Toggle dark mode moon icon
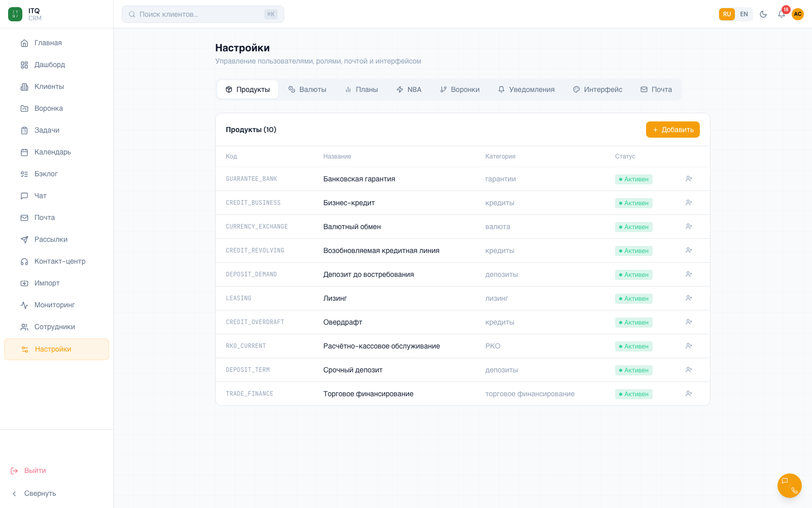This screenshot has width=812, height=508. coord(763,14)
